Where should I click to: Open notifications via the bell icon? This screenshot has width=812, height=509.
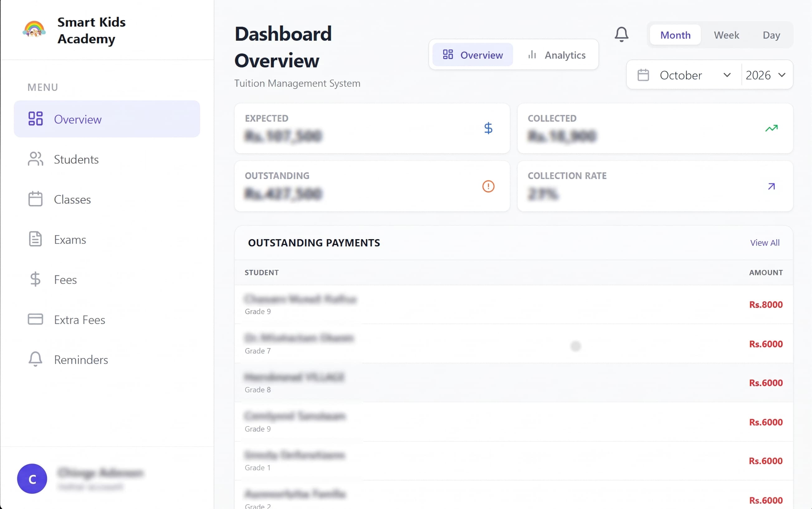coord(621,34)
